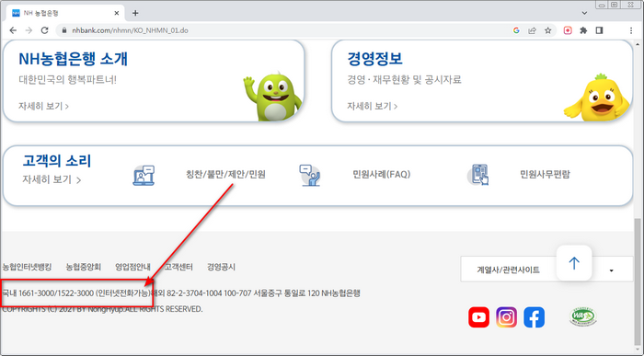Screen dimensions: 644x356
Task: Open 농협중앙회 footer link
Action: [x=84, y=267]
